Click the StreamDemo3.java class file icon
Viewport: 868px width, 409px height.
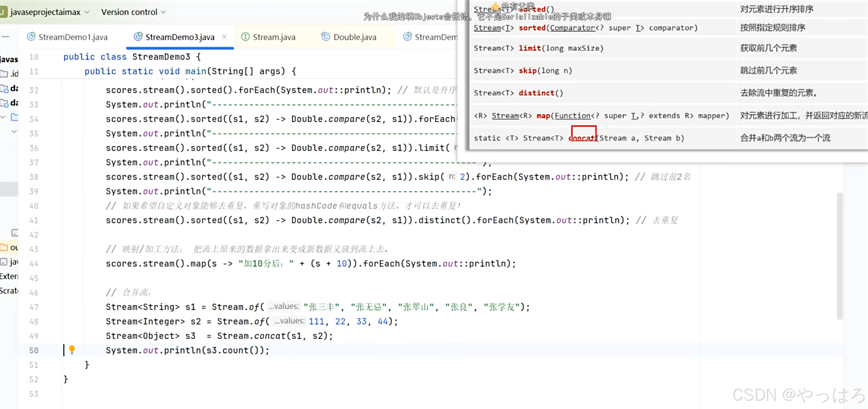coord(138,37)
